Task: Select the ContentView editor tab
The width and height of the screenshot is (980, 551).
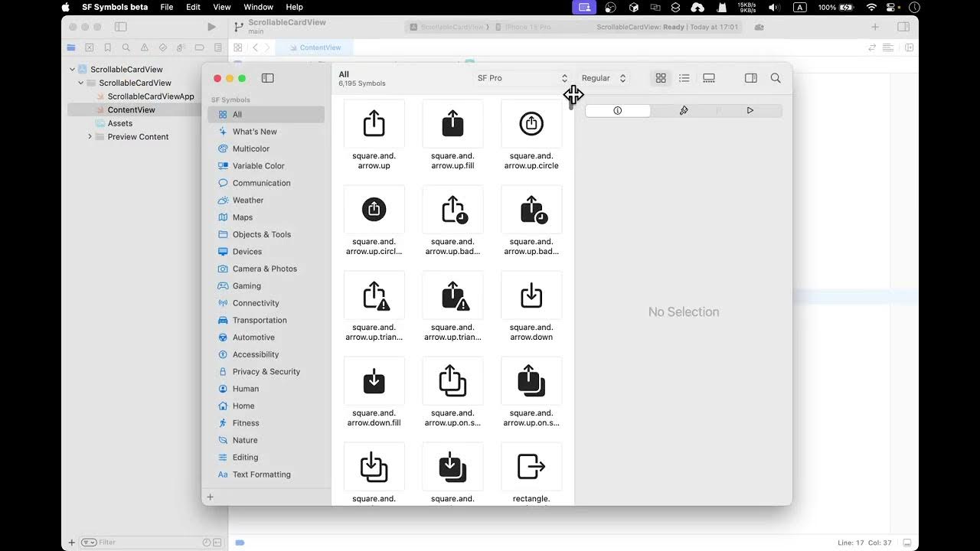Action: (x=314, y=47)
